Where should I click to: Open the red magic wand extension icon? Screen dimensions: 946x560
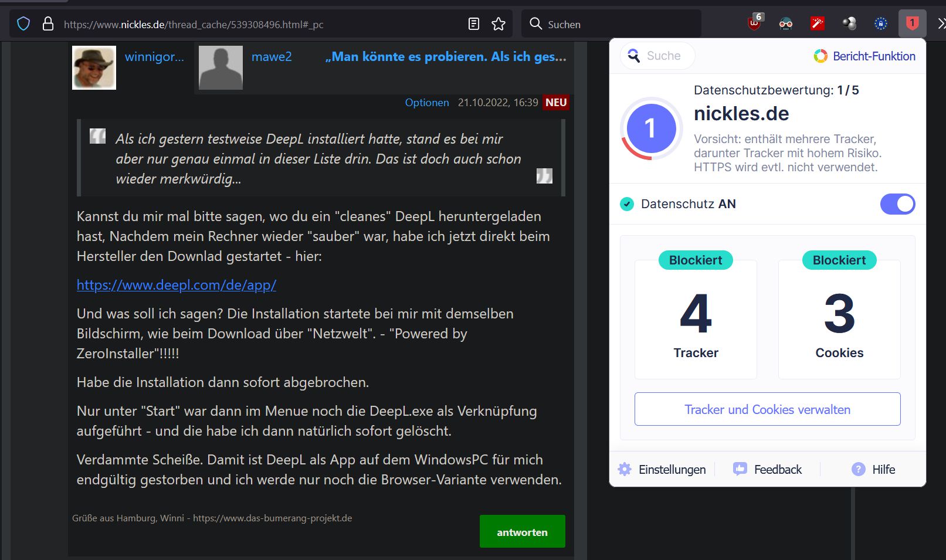818,23
